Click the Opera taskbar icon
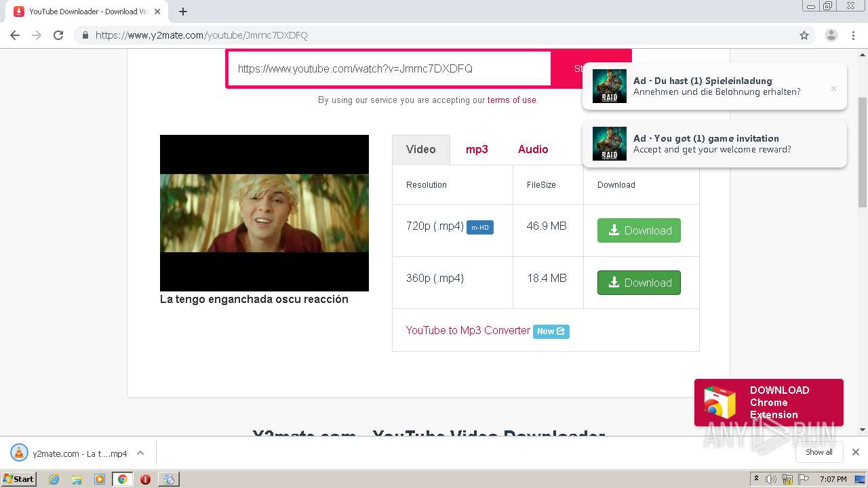The width and height of the screenshot is (868, 488). (145, 479)
